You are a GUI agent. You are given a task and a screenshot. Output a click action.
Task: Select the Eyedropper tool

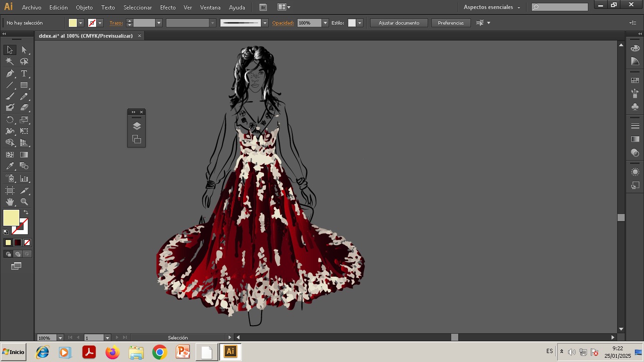10,166
